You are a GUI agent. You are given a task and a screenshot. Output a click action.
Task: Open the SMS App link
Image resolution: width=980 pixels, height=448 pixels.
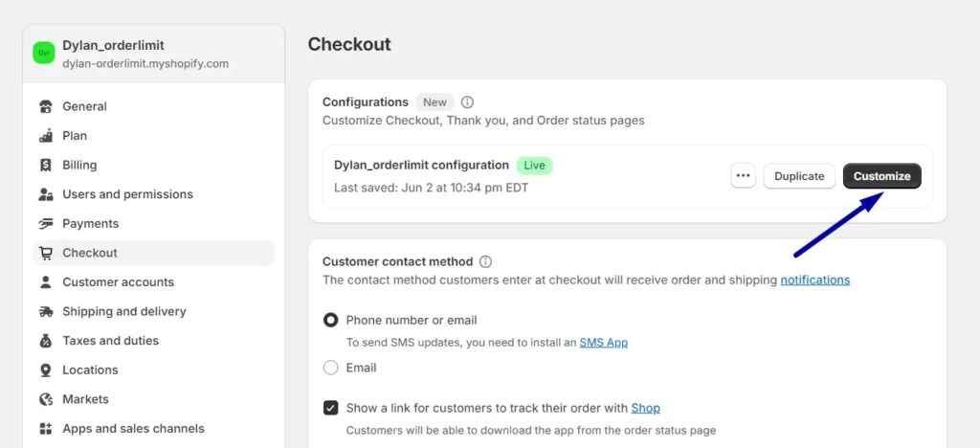tap(604, 343)
